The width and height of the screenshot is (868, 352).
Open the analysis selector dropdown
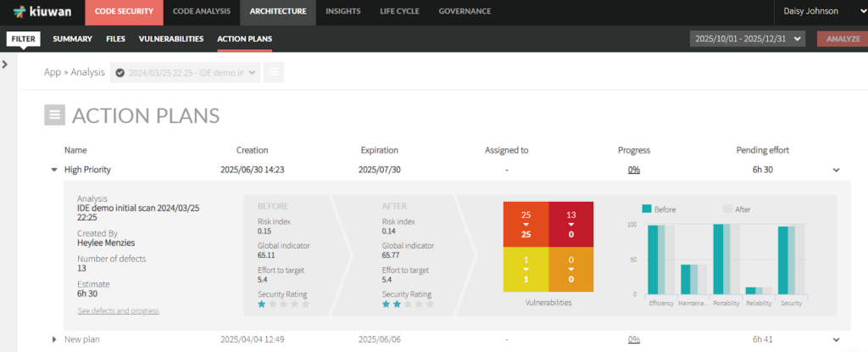(x=186, y=72)
